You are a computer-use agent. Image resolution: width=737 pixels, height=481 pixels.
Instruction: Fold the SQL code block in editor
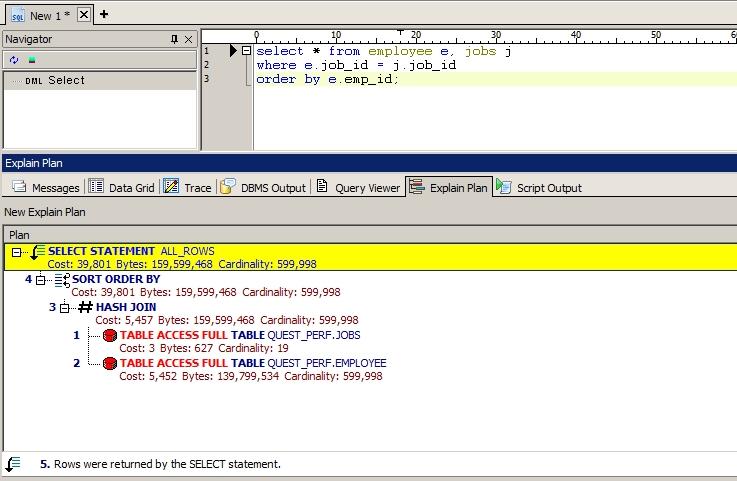246,51
